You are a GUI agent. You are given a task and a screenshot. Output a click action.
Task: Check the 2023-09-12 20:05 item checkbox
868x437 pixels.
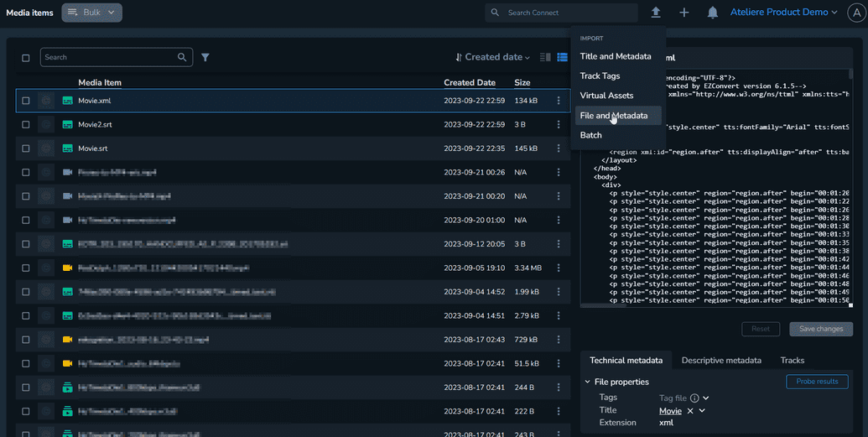(x=25, y=244)
